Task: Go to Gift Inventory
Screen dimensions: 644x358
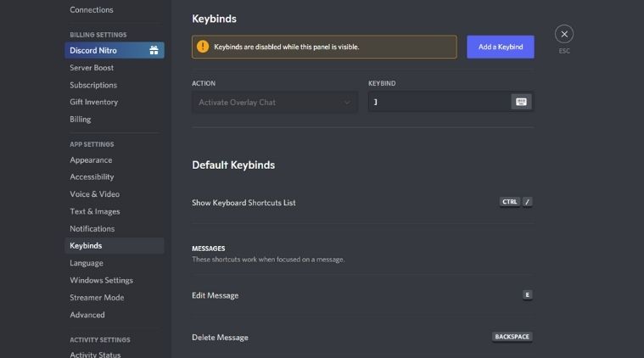Action: click(93, 102)
